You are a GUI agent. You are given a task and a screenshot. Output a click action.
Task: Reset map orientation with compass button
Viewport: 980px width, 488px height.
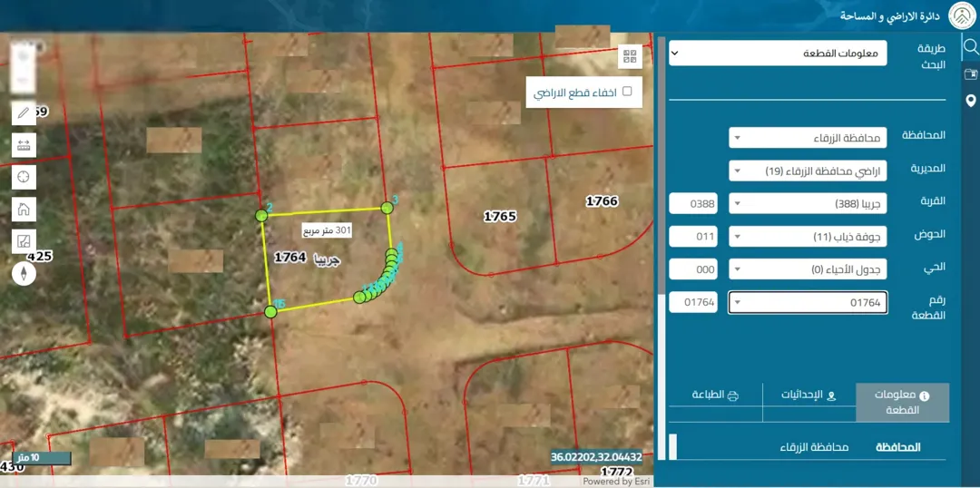pyautogui.click(x=24, y=273)
